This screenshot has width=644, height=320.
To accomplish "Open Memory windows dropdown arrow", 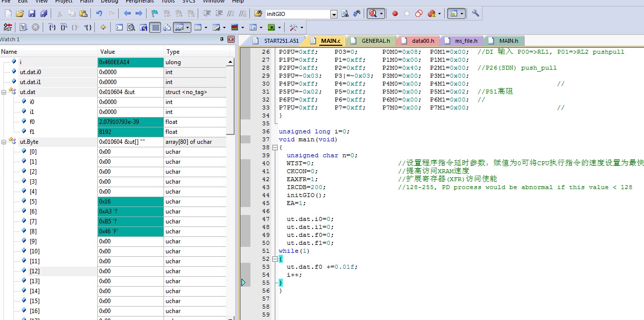I will (x=205, y=27).
